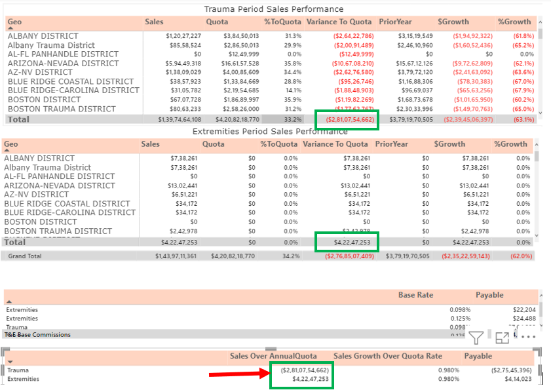The width and height of the screenshot is (551, 392).
Task: Click Variance To Quota header in Extremities table
Action: click(335, 144)
